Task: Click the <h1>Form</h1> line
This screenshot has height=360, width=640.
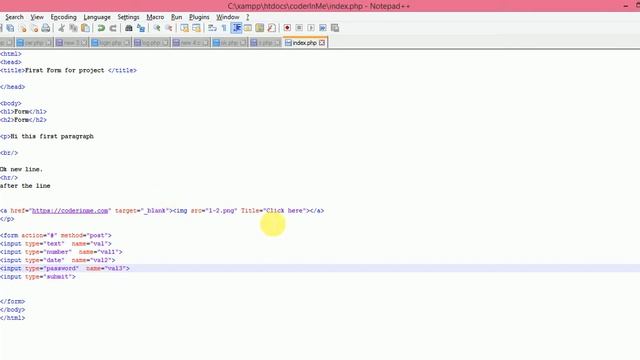Action: (x=23, y=111)
